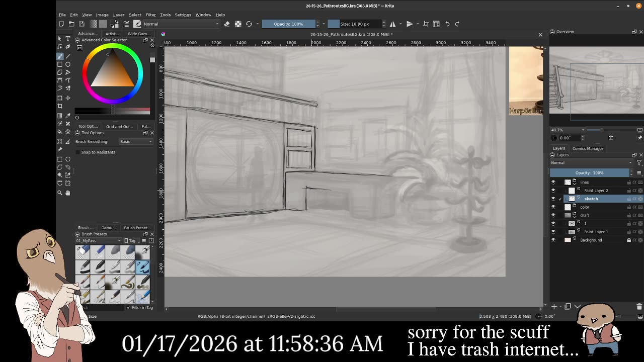
Task: Open the Settings menu
Action: pos(183,15)
